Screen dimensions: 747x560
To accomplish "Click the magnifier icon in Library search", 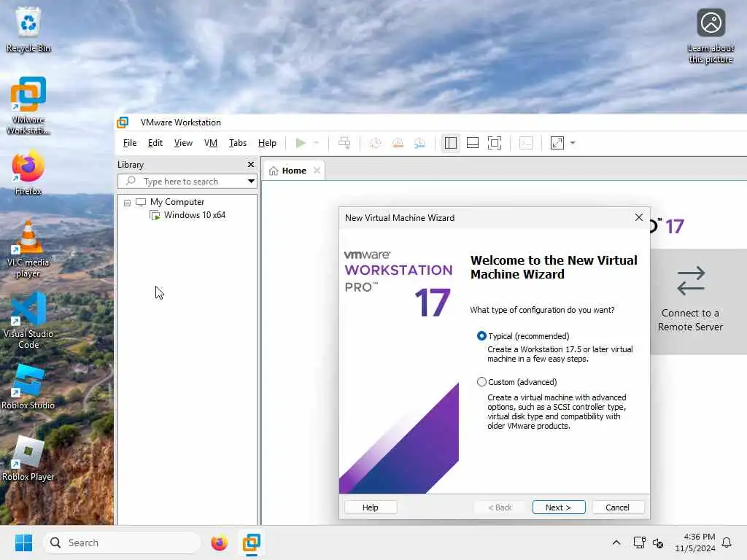I will [x=131, y=182].
